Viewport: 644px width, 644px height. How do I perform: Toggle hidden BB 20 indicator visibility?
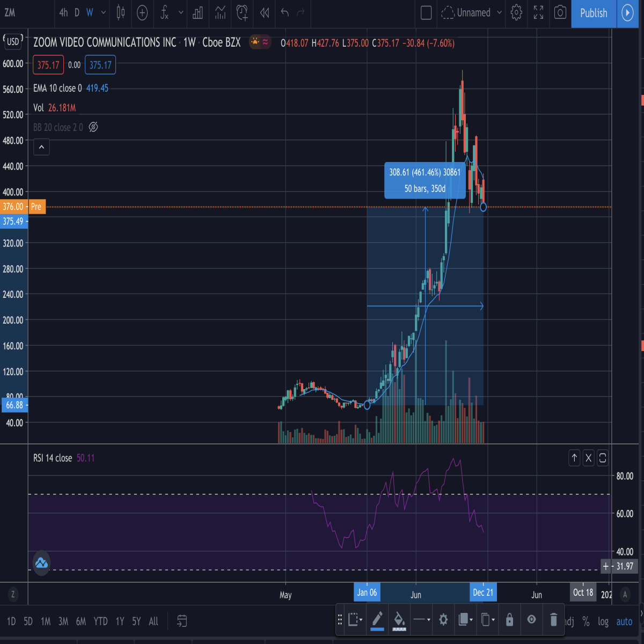tap(93, 127)
